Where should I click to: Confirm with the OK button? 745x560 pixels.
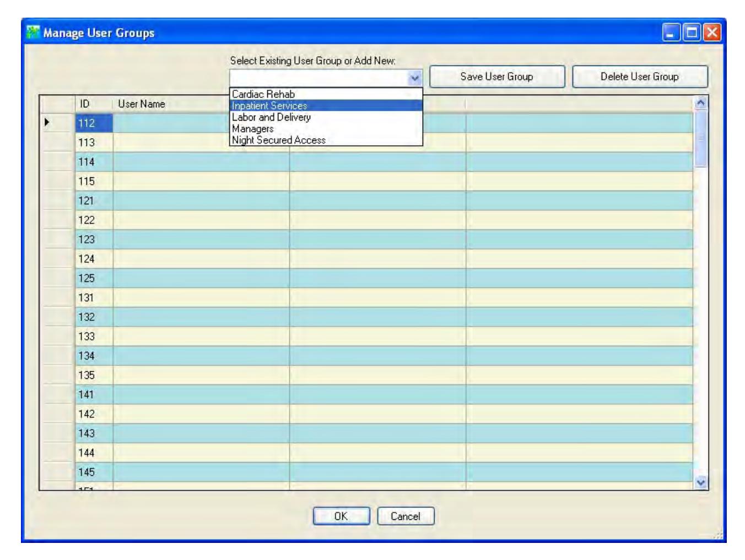(341, 516)
